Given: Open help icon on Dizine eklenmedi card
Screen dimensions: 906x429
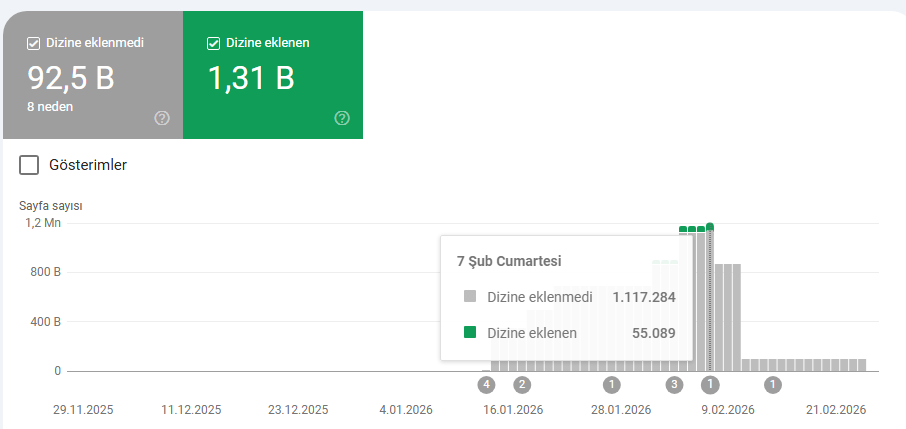Looking at the screenshot, I should 162,118.
